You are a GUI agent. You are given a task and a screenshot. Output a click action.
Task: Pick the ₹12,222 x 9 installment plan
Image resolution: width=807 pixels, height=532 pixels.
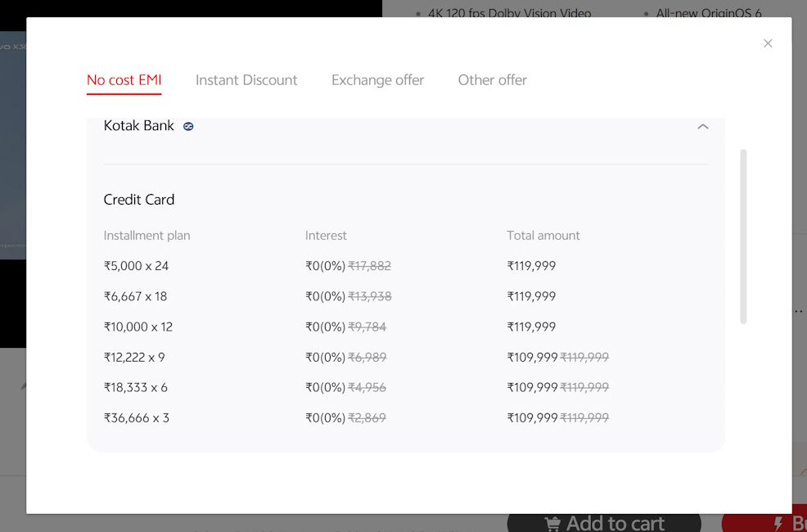(x=134, y=357)
